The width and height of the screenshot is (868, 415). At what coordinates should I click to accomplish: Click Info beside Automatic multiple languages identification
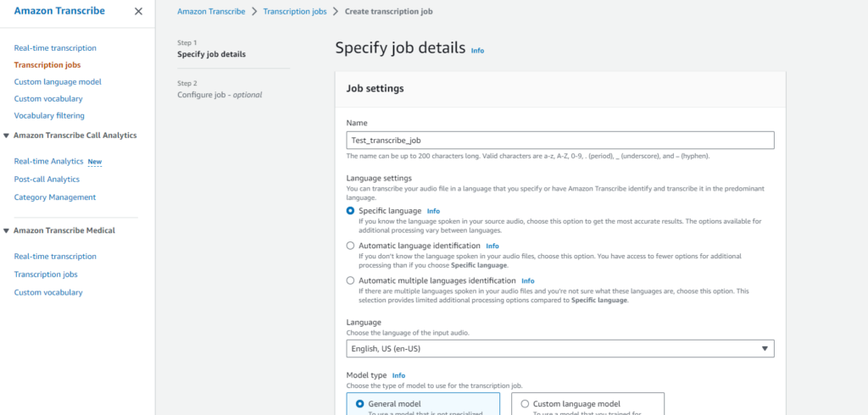pyautogui.click(x=527, y=280)
